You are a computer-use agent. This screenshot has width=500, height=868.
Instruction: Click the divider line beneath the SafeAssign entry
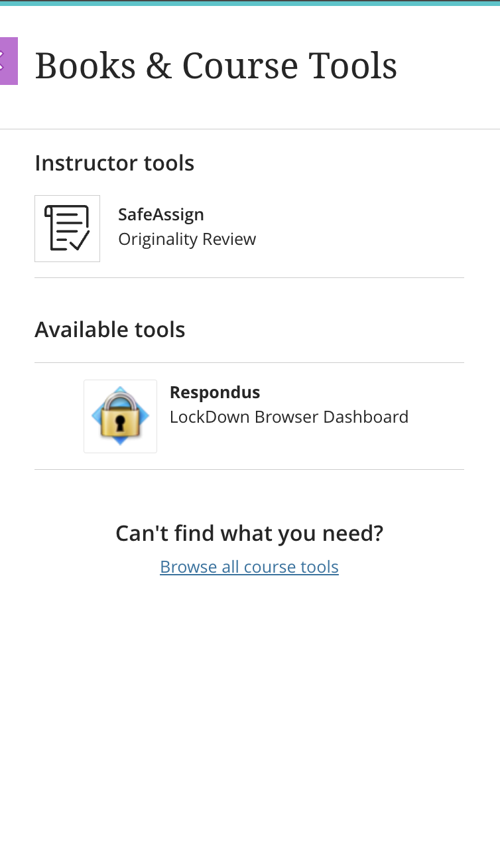(x=249, y=277)
